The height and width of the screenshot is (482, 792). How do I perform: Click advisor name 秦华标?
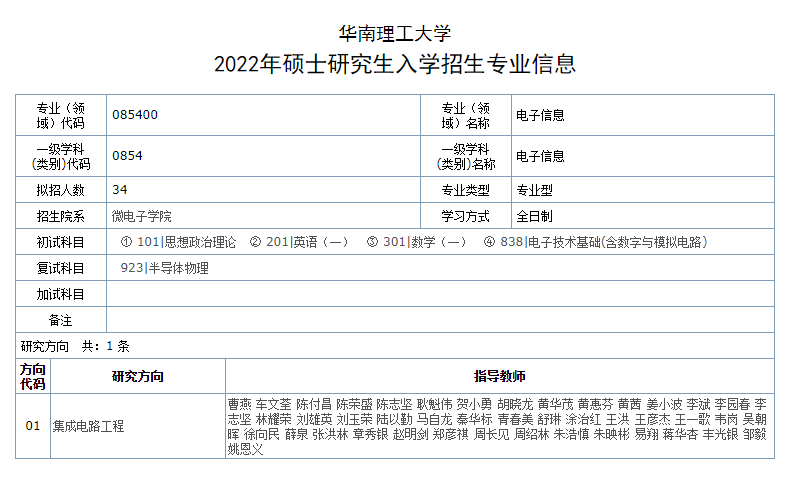(475, 419)
